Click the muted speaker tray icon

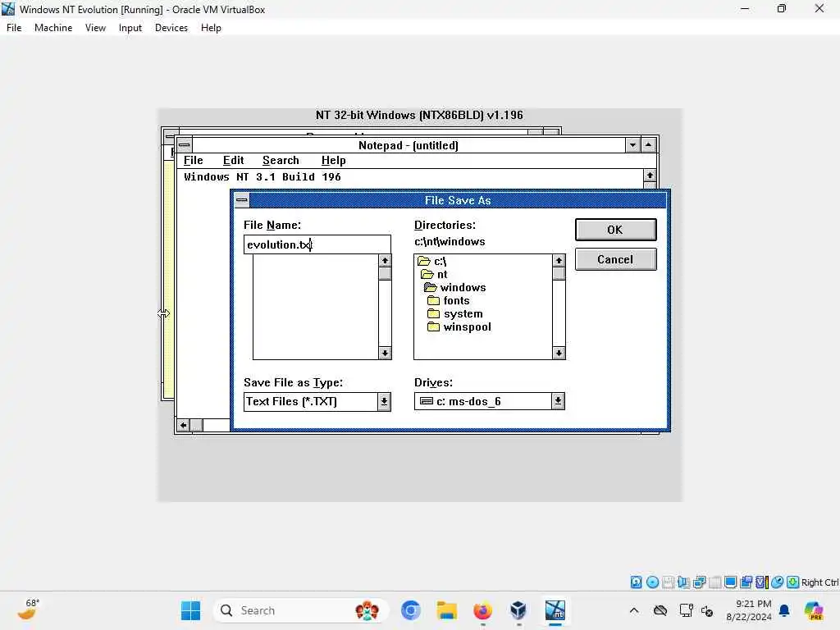pyautogui.click(x=707, y=610)
